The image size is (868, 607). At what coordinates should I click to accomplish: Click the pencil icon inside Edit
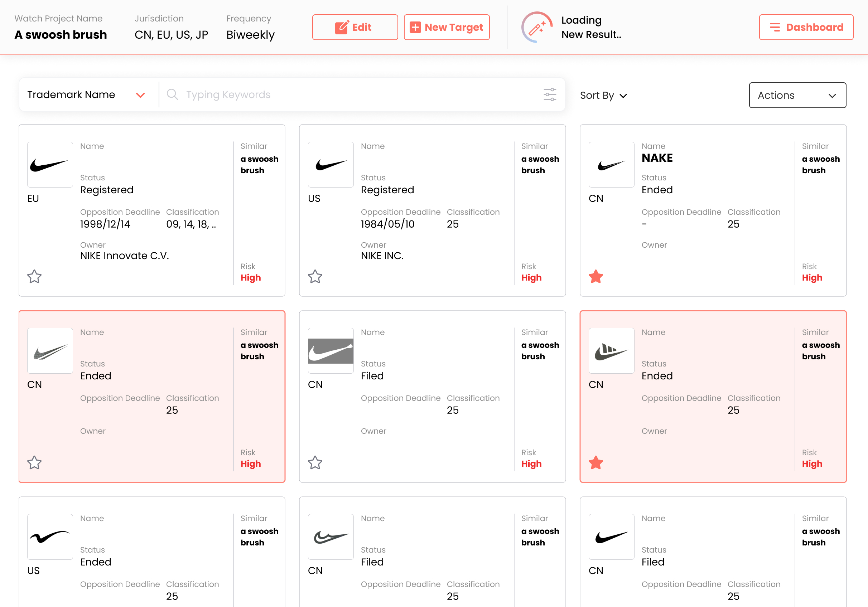(x=342, y=27)
